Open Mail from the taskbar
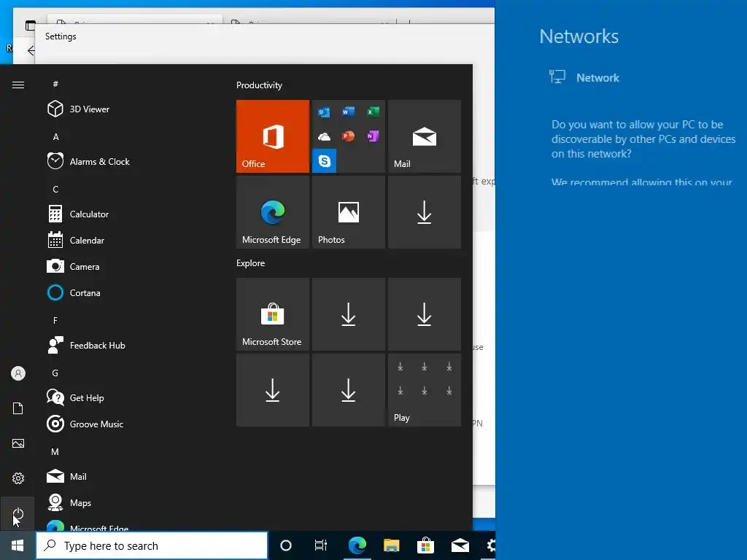This screenshot has width=747, height=560. [x=460, y=545]
